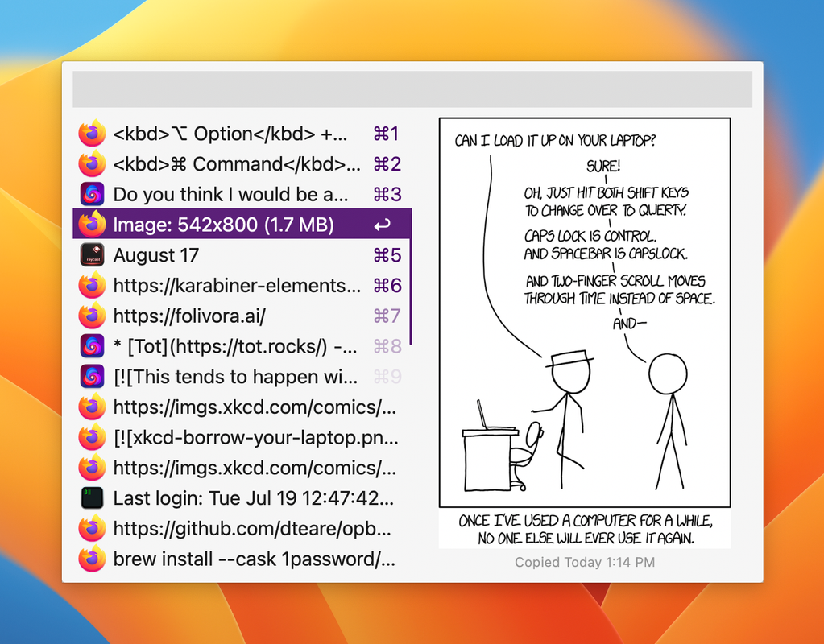Image resolution: width=824 pixels, height=644 pixels.
Task: Click Raycast icon beside 'August 17'
Action: 92,254
